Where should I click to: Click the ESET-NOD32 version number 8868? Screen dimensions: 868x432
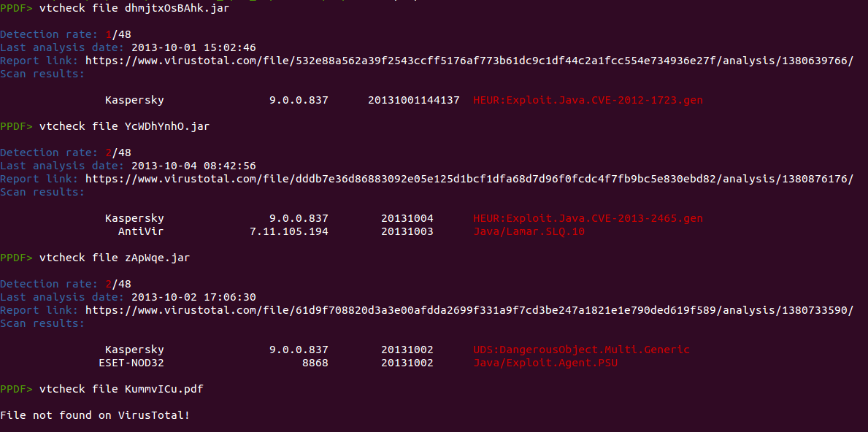click(x=315, y=363)
